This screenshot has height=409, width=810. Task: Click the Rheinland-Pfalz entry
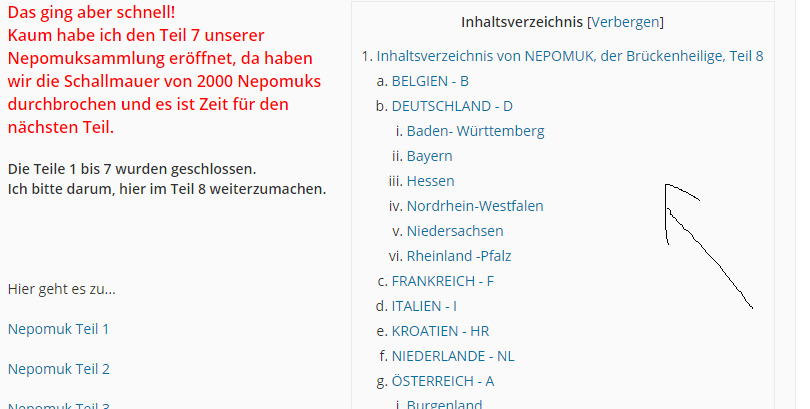(459, 256)
